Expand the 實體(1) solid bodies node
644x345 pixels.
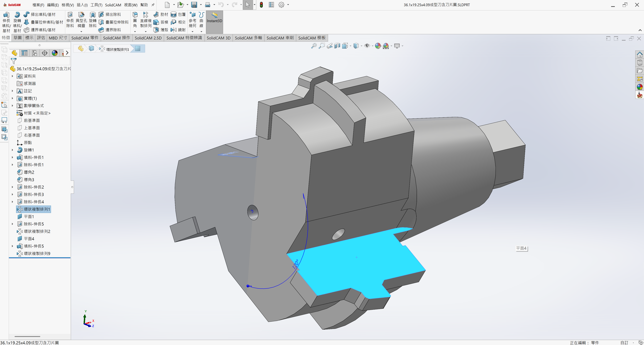(13, 98)
